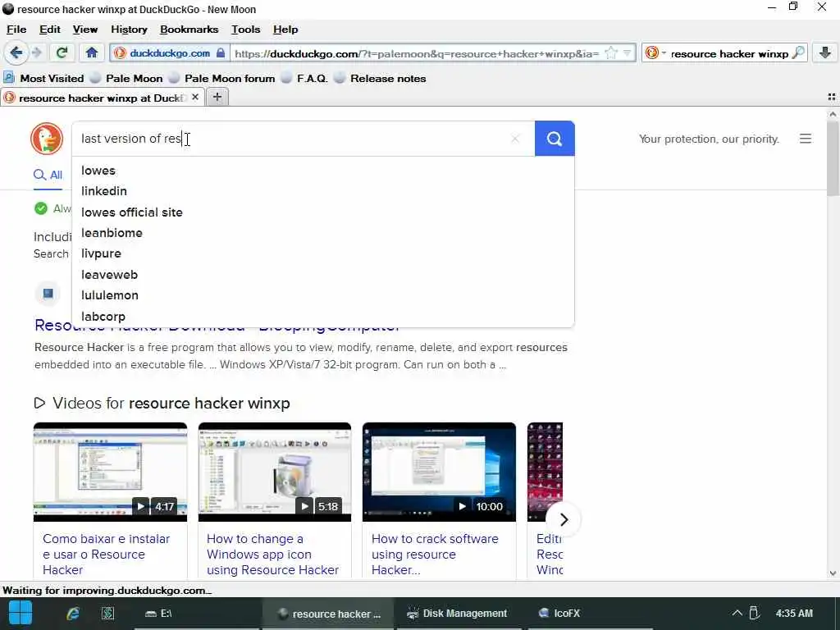This screenshot has height=630, width=840.
Task: Choose suggestion "lululemon"
Action: 323,295
